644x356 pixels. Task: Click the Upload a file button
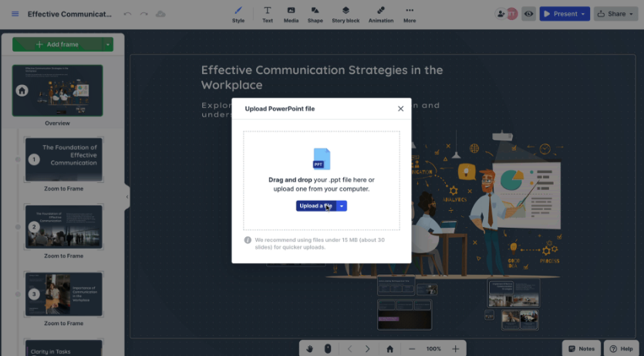click(315, 206)
